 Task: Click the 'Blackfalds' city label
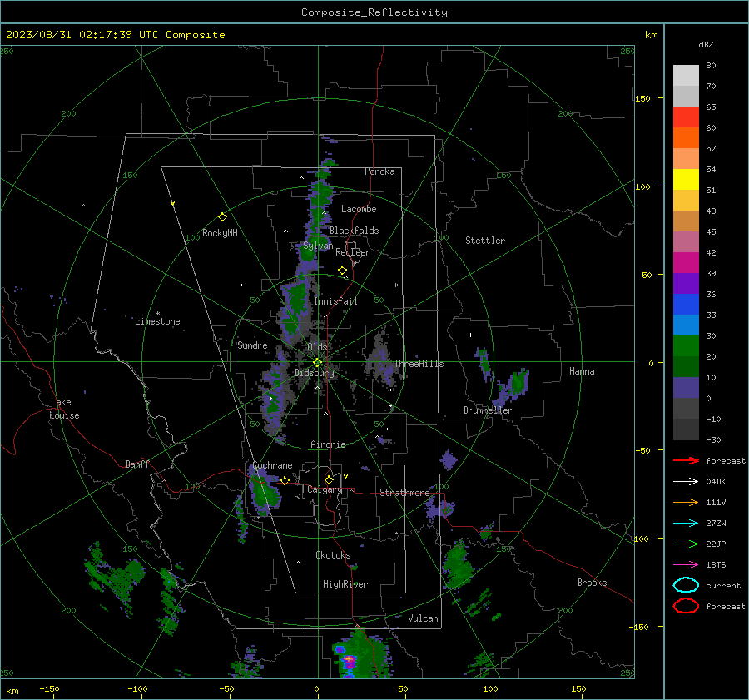click(x=354, y=231)
